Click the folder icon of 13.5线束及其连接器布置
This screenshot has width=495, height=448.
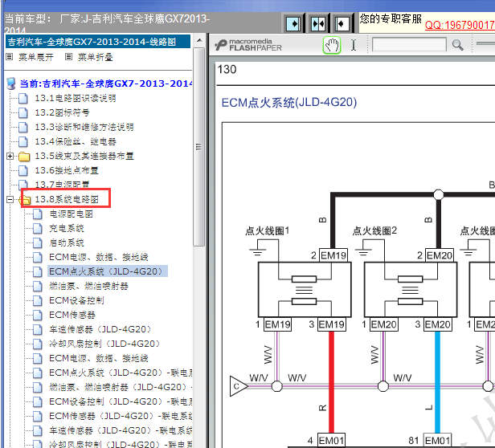point(24,157)
